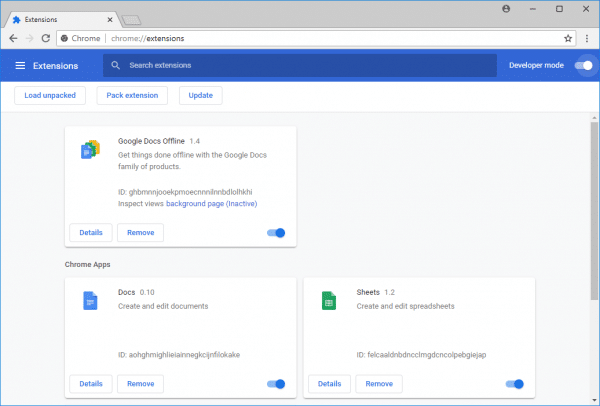Reload the extensions page

tap(46, 38)
